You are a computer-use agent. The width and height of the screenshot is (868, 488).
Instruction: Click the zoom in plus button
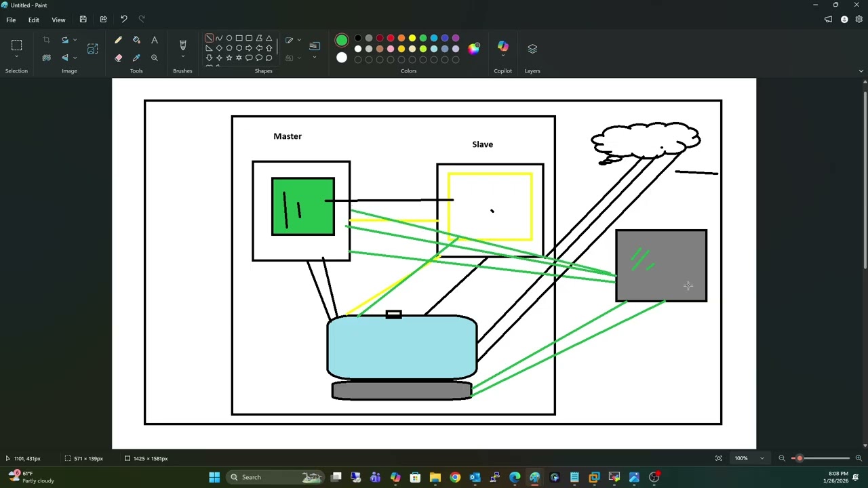coord(859,458)
